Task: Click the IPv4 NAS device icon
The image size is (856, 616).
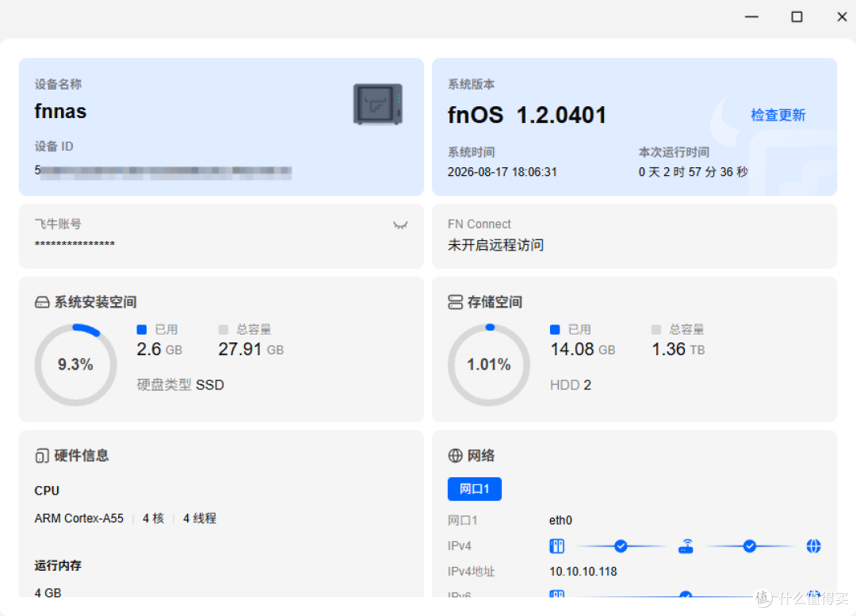Action: pyautogui.click(x=557, y=546)
